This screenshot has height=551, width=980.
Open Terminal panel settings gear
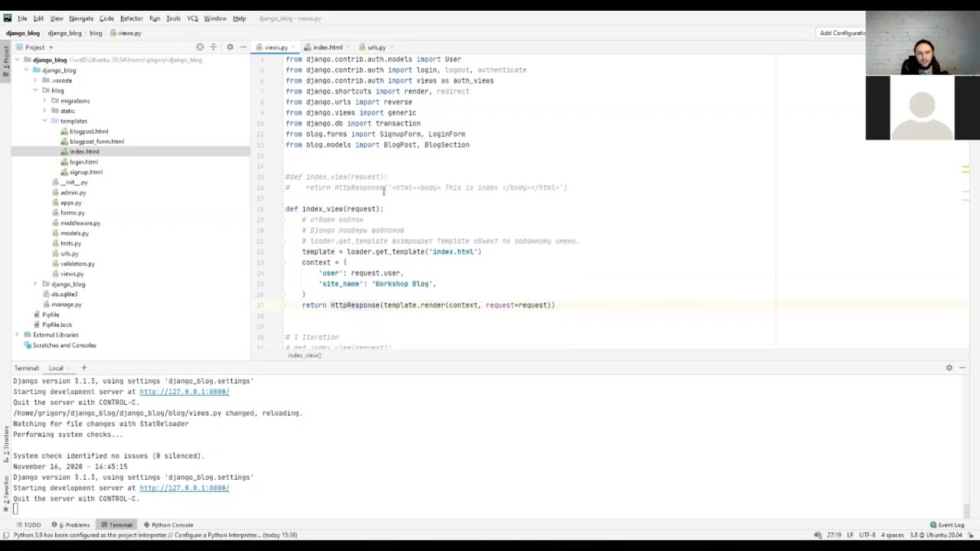(949, 368)
